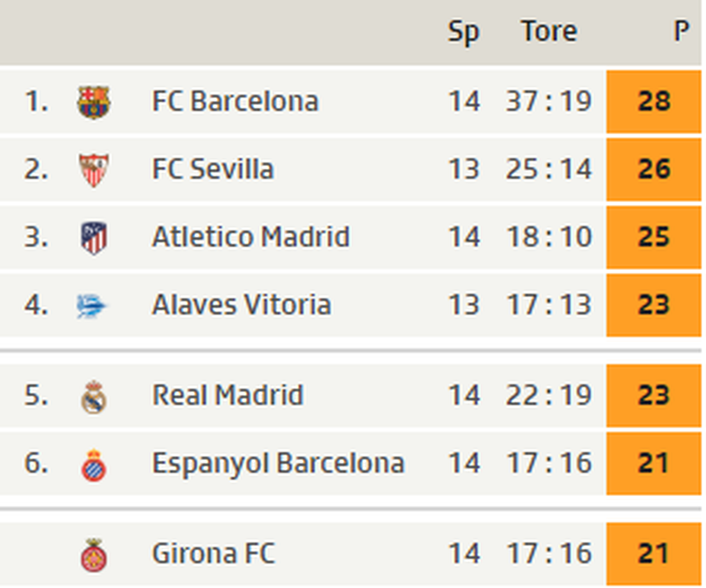Open the FC Sevilla team link
The height and width of the screenshot is (588, 706).
coord(213,169)
